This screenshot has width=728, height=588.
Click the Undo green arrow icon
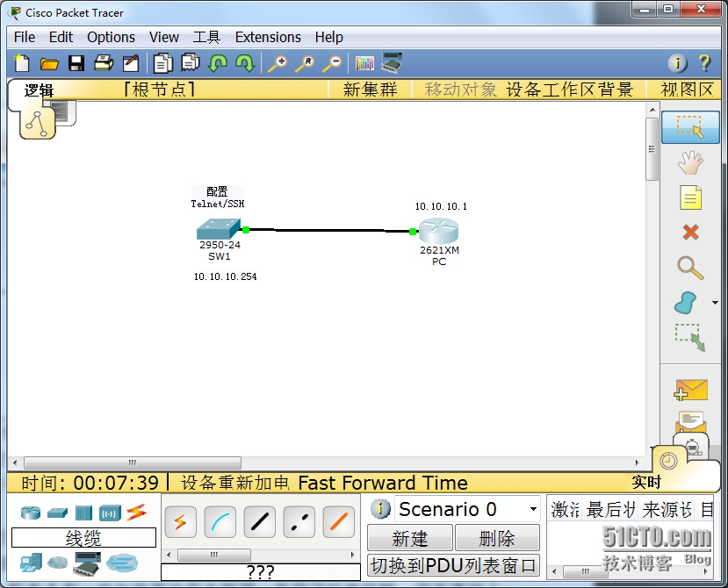(x=217, y=63)
